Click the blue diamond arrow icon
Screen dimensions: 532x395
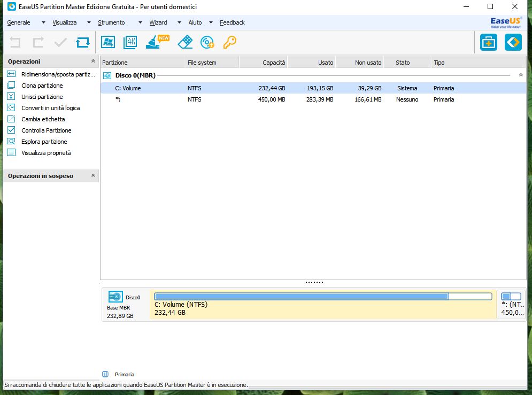pyautogui.click(x=513, y=42)
